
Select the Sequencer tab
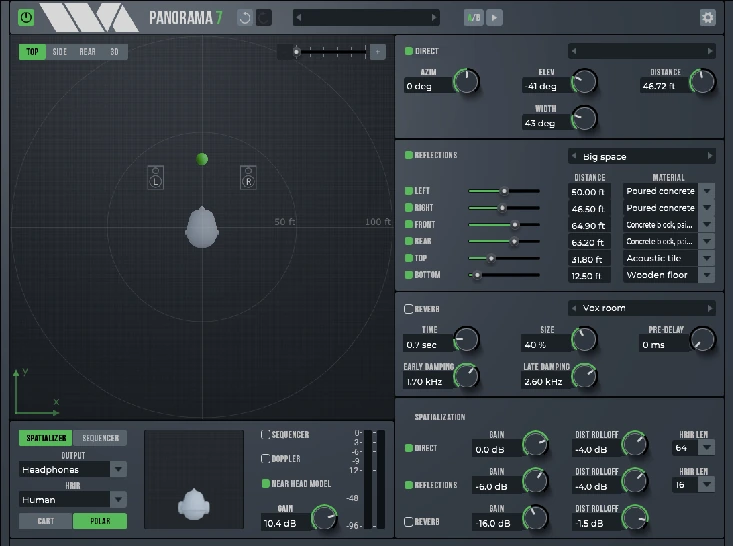point(101,438)
